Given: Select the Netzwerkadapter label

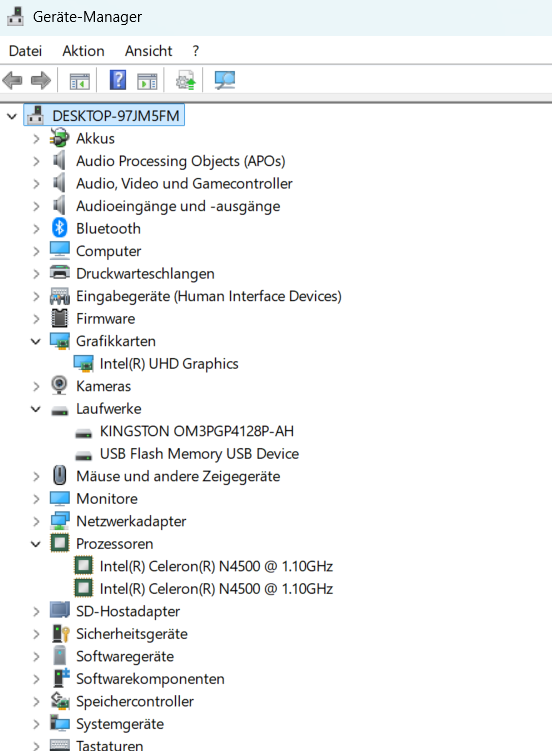Looking at the screenshot, I should click(x=131, y=521).
